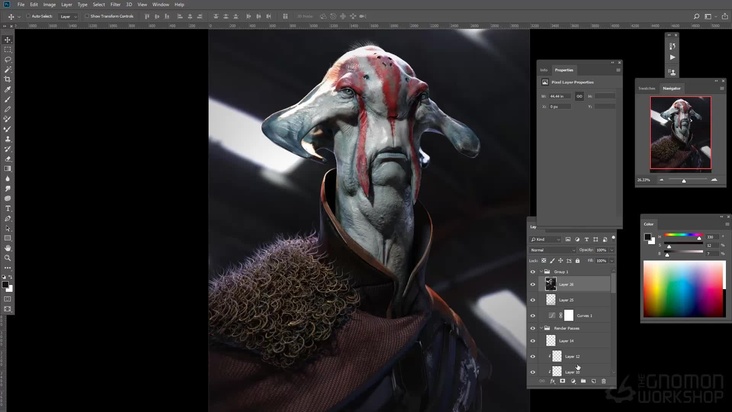732x412 pixels.
Task: Hide Layer 26 using its eye icon
Action: 533,284
